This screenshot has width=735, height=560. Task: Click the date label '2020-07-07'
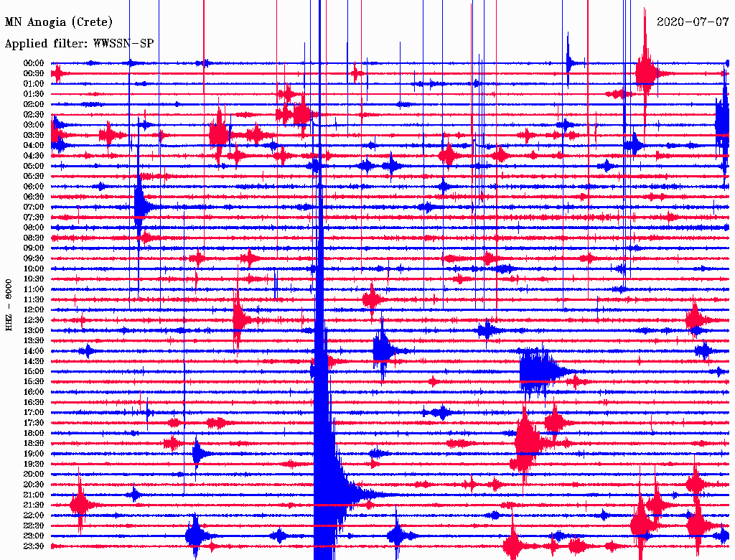pyautogui.click(x=693, y=22)
